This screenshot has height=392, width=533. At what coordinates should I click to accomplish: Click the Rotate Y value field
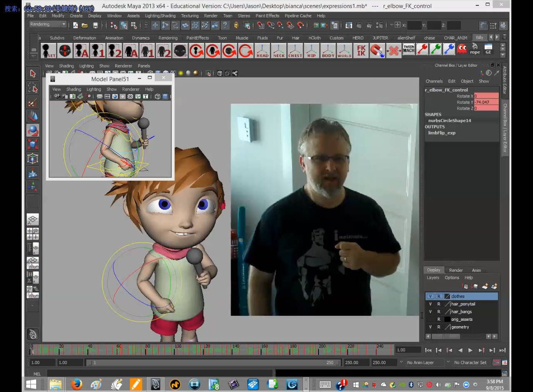[486, 102]
